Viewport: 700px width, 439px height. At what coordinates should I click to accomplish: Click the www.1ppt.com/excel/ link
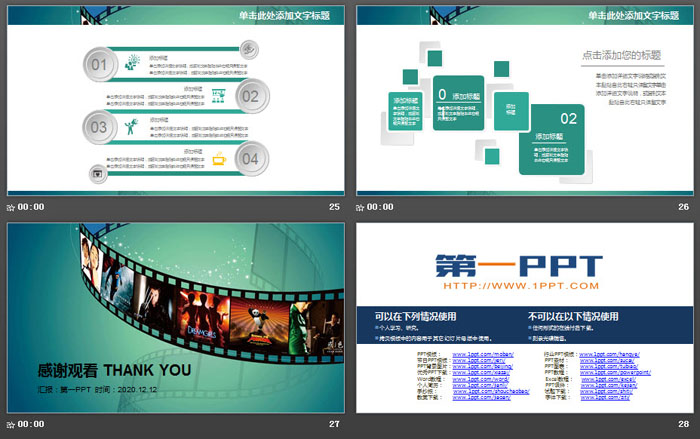pyautogui.click(x=608, y=379)
